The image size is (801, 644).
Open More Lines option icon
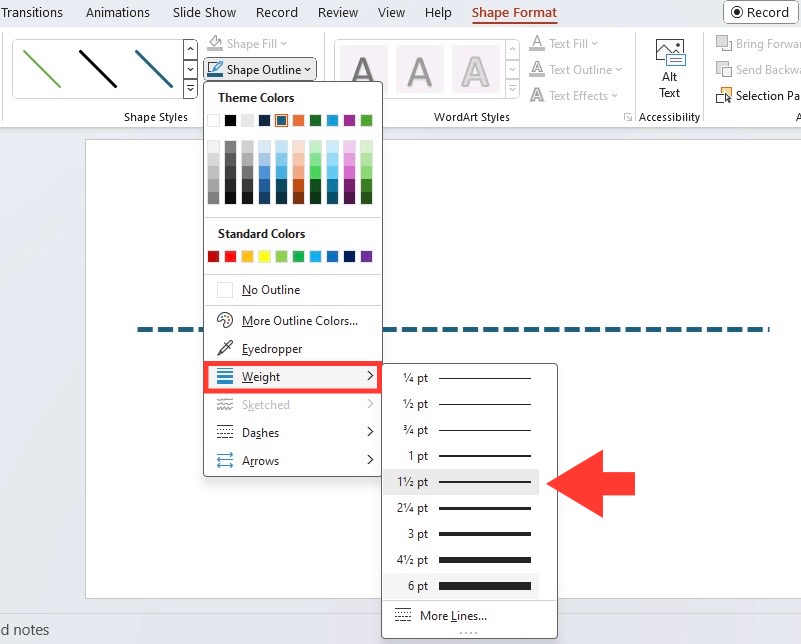pyautogui.click(x=403, y=615)
